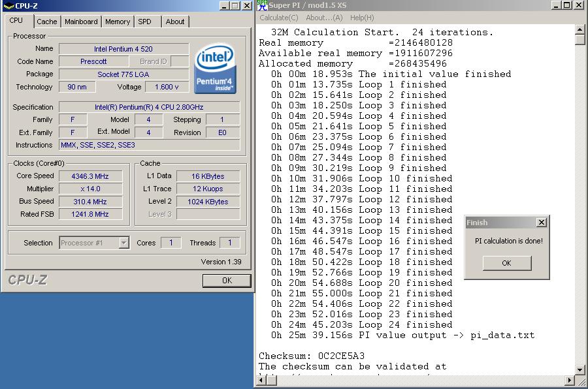Close the CPU-Z window

(x=247, y=6)
